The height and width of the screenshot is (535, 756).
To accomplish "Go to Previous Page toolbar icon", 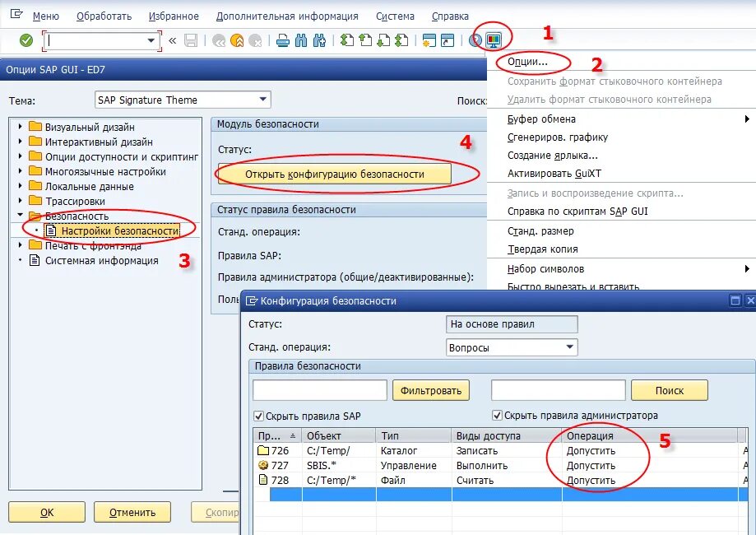I will click(x=365, y=40).
